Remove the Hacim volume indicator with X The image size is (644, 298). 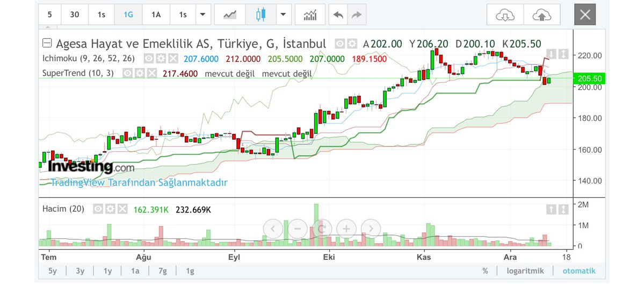[122, 209]
